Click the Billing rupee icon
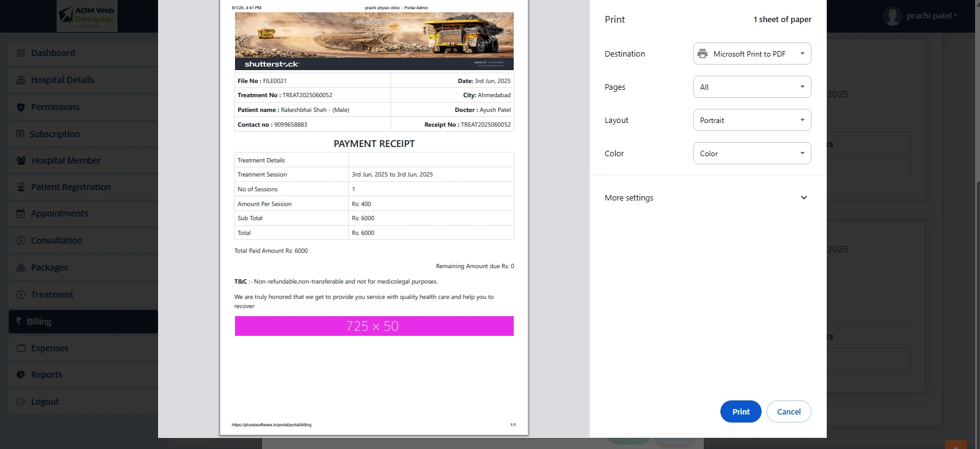980x449 pixels. (18, 321)
